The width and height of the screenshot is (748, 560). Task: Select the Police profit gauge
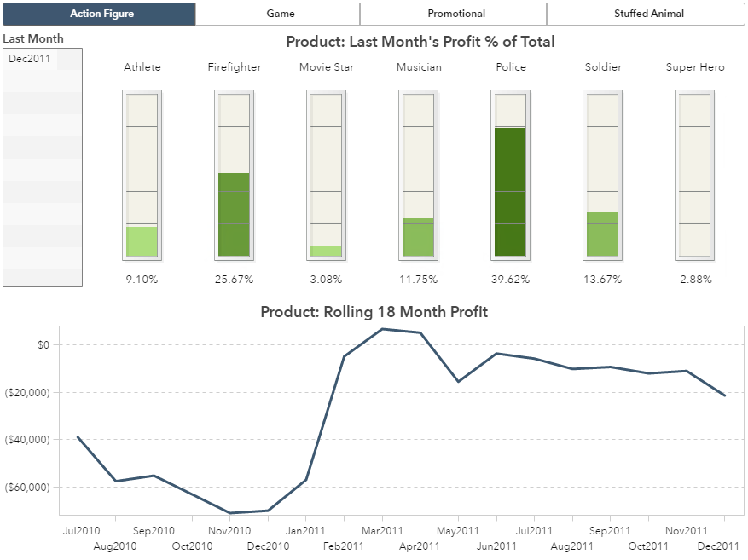click(x=510, y=175)
